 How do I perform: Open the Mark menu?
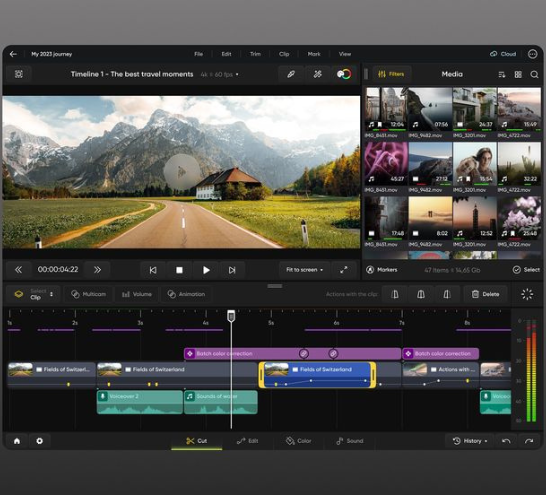pyautogui.click(x=314, y=54)
